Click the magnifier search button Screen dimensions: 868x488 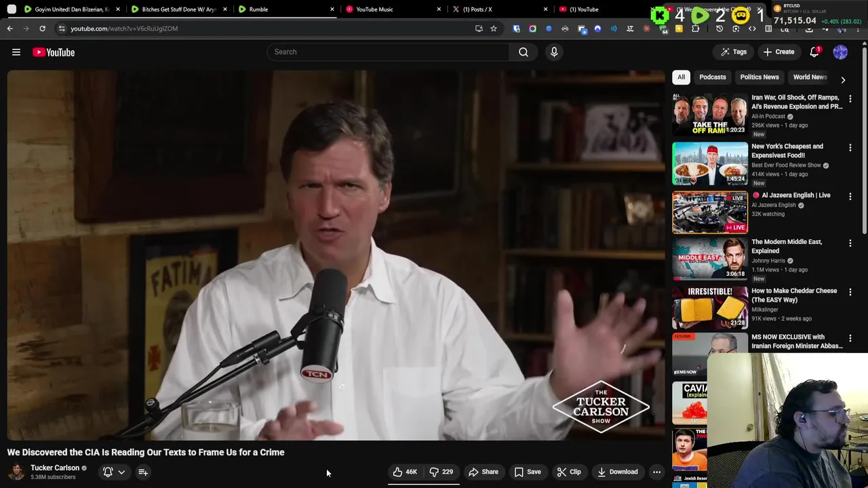point(524,52)
